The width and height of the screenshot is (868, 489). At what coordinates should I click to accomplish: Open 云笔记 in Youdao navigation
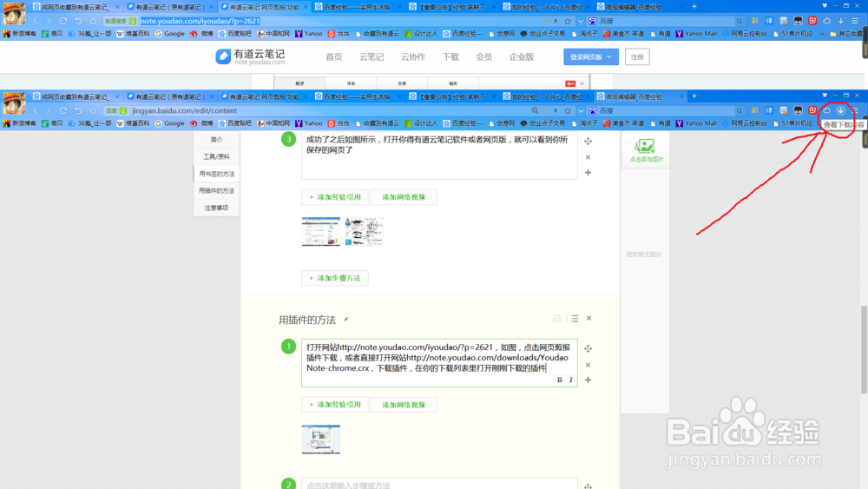click(x=372, y=57)
